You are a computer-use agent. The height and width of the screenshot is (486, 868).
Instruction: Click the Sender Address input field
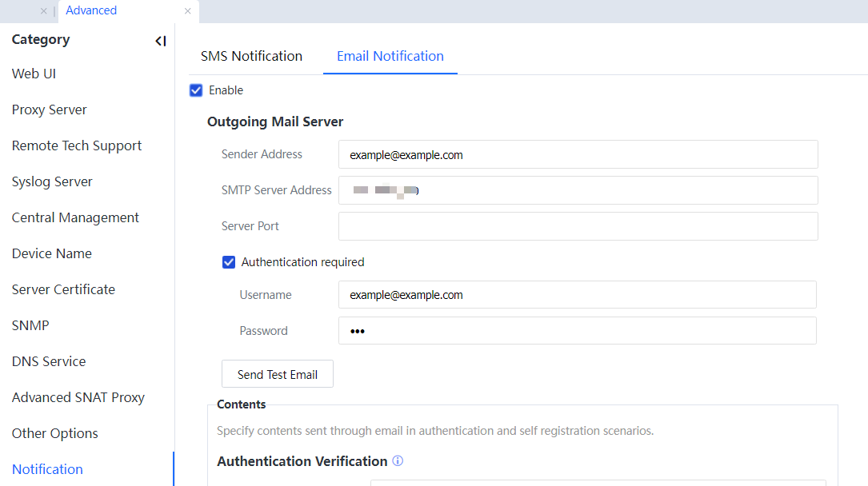tap(578, 155)
